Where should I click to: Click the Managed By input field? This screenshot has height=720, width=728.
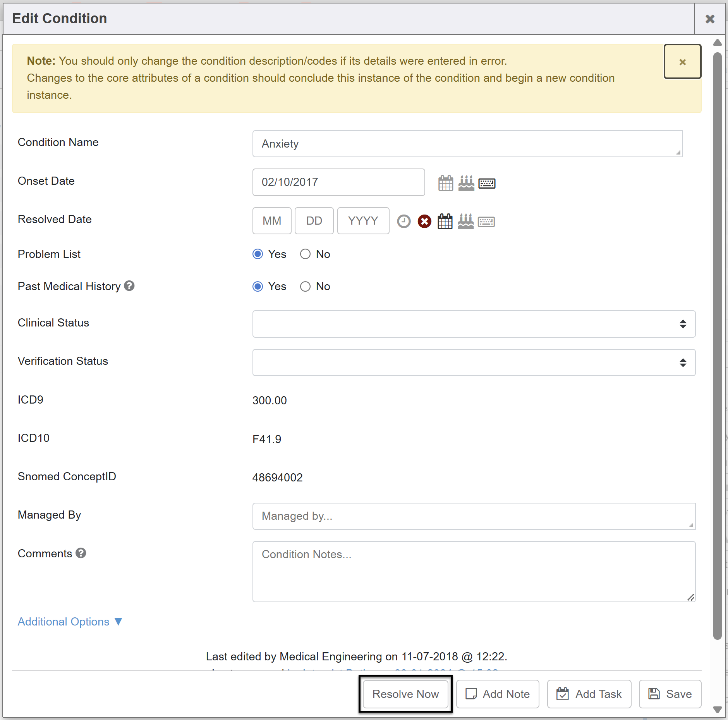click(474, 516)
